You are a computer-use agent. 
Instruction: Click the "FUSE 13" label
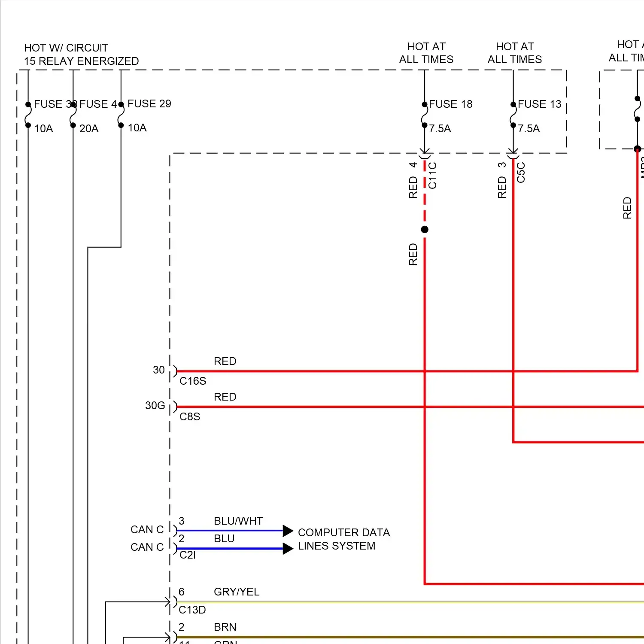click(x=540, y=104)
